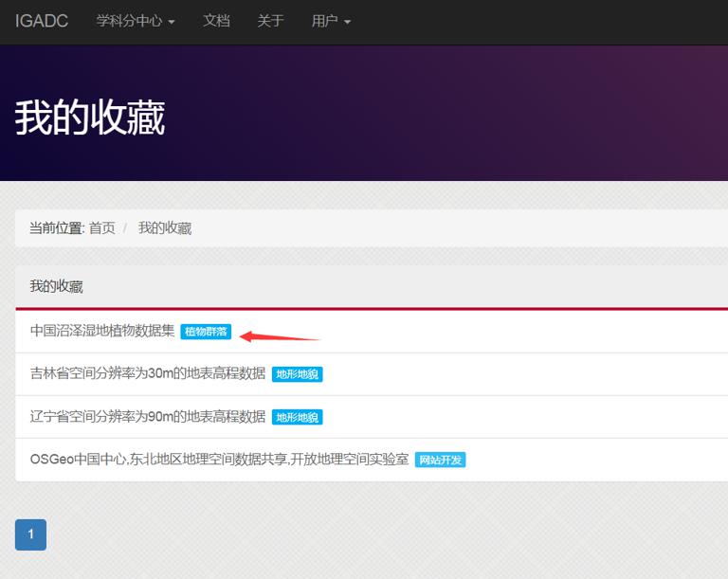Open 中国沼泽湿地植物数据集 dataset
This screenshot has height=579, width=728.
pyautogui.click(x=102, y=331)
